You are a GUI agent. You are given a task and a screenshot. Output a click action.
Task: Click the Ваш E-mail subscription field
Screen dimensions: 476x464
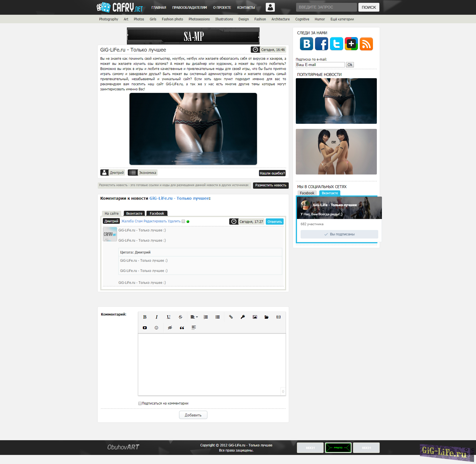320,65
